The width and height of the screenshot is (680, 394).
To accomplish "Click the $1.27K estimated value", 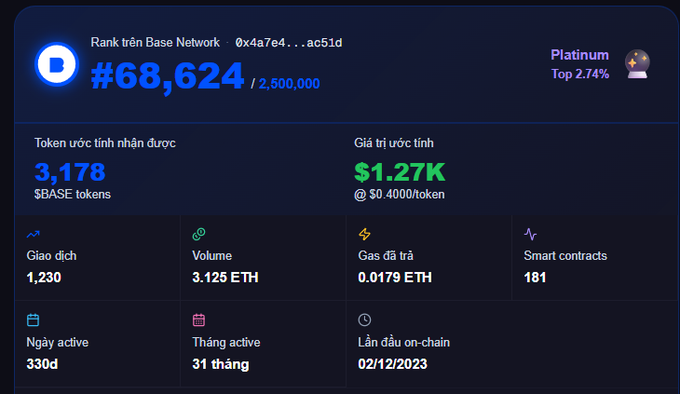I will pyautogui.click(x=399, y=172).
